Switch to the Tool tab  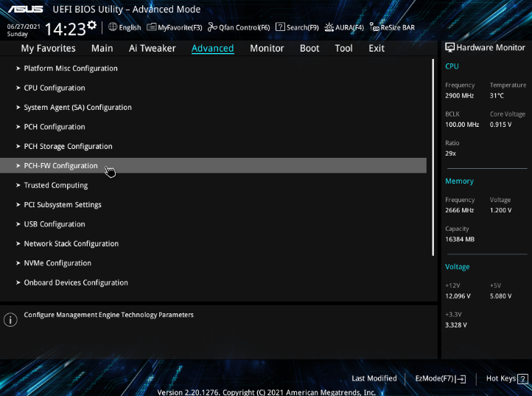pyautogui.click(x=343, y=48)
